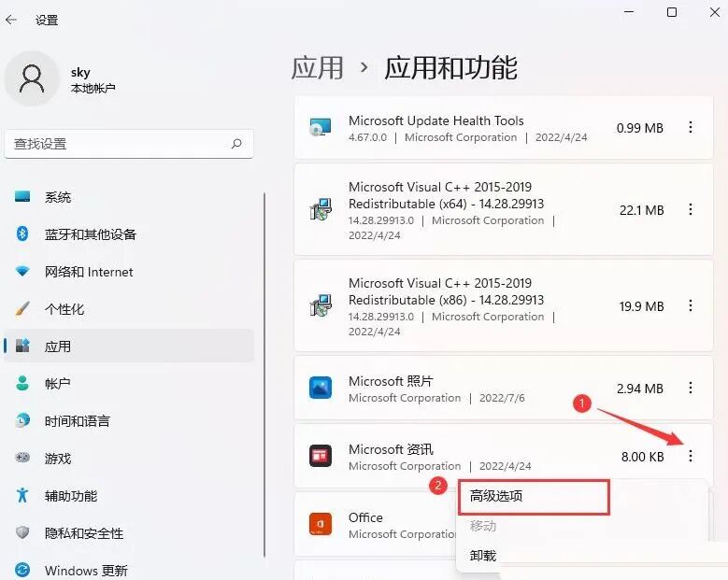Click the 帐户 person icon
Screen dimensions: 728x580
click(x=22, y=383)
